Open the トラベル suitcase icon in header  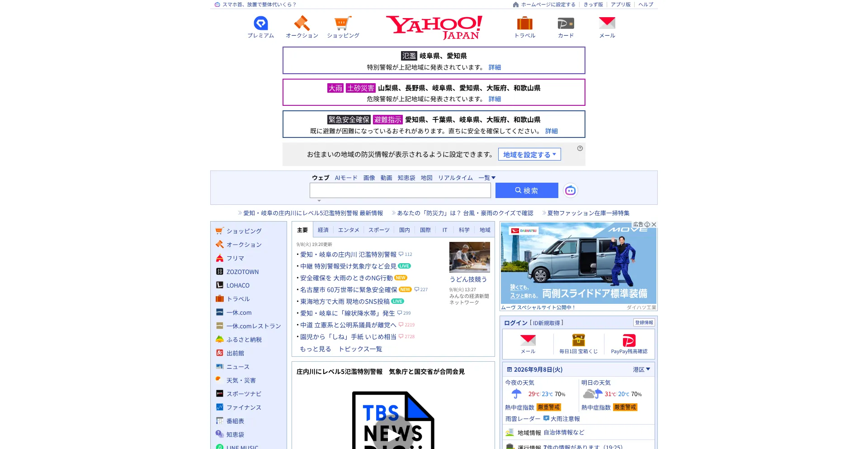(524, 23)
